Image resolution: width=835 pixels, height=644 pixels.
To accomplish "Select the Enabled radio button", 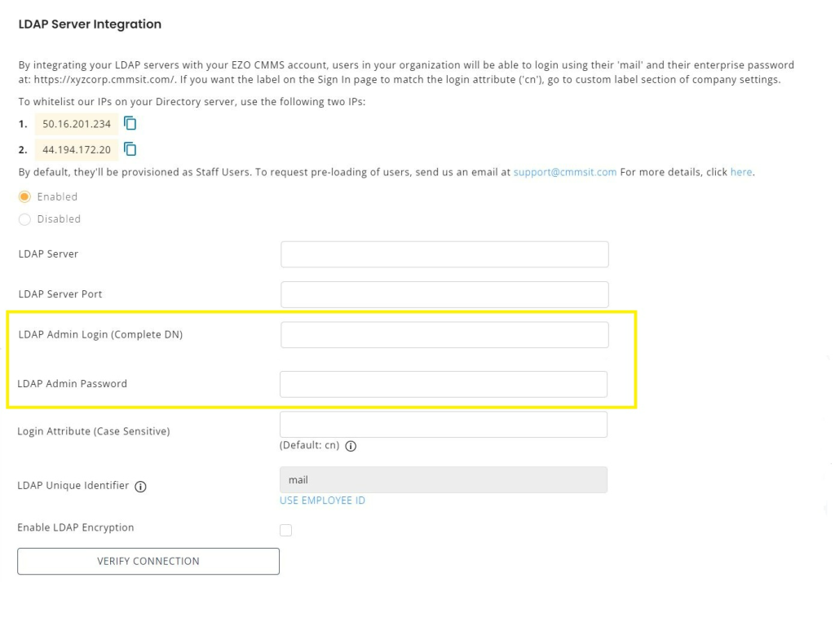I will point(24,197).
